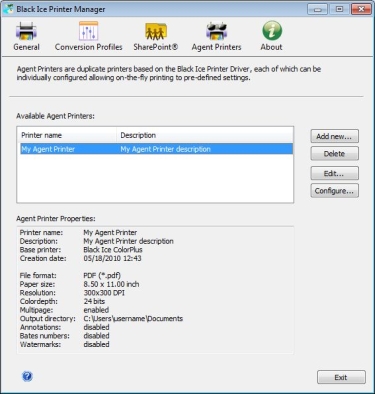The image size is (375, 394).
Task: Click the Bates numbers: label
Action: click(45, 336)
